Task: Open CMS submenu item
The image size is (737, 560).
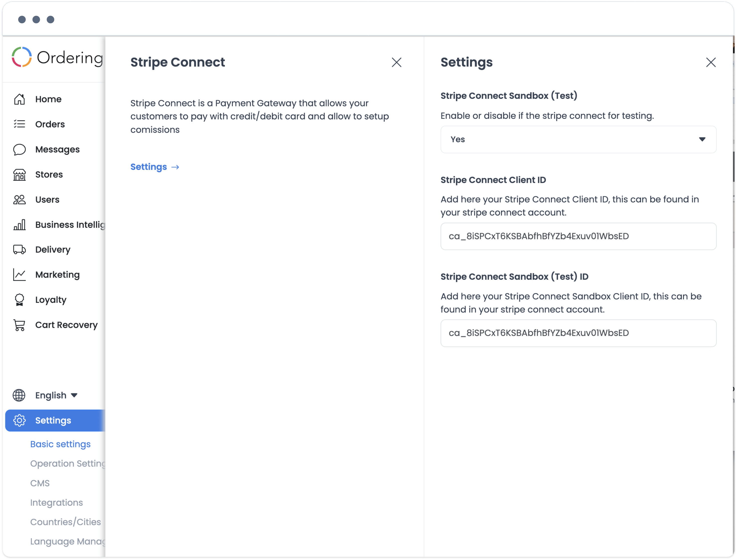Action: 40,483
